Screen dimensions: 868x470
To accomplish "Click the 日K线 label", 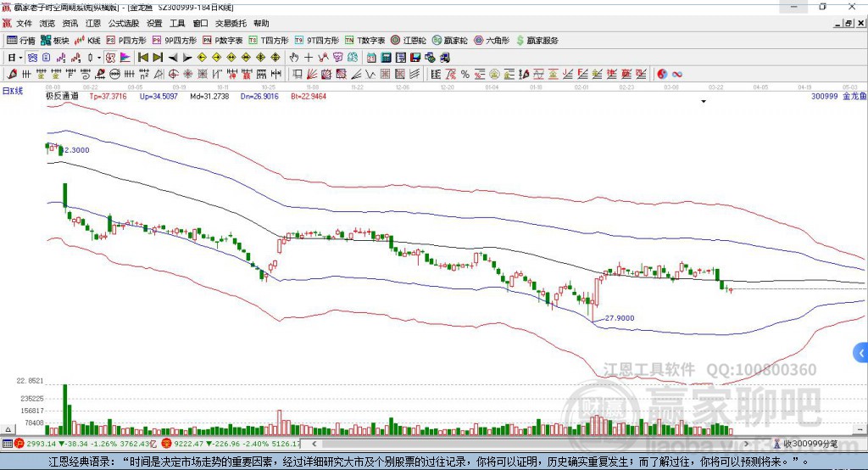I will coord(13,91).
